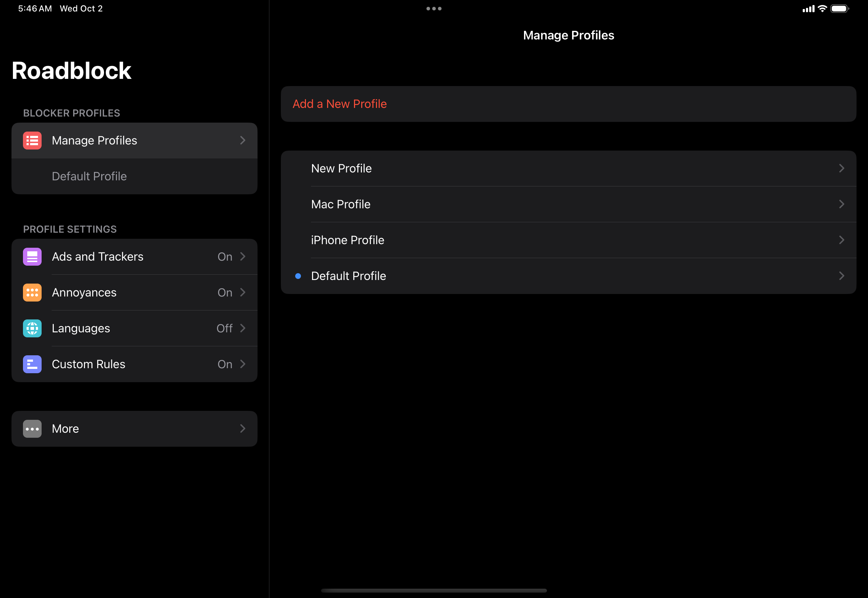The height and width of the screenshot is (598, 868).
Task: Toggle Annoyances On status setting
Action: click(x=225, y=293)
